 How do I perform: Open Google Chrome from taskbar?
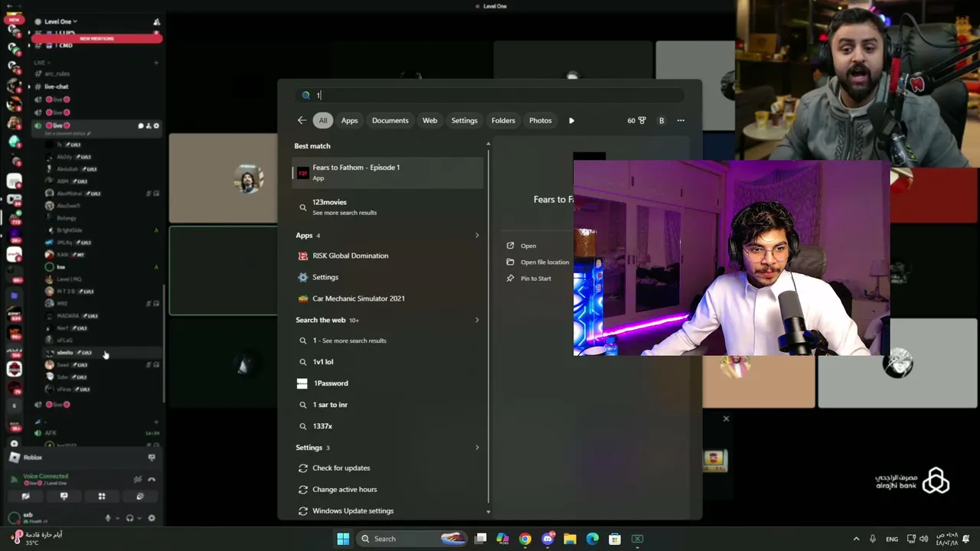(524, 539)
